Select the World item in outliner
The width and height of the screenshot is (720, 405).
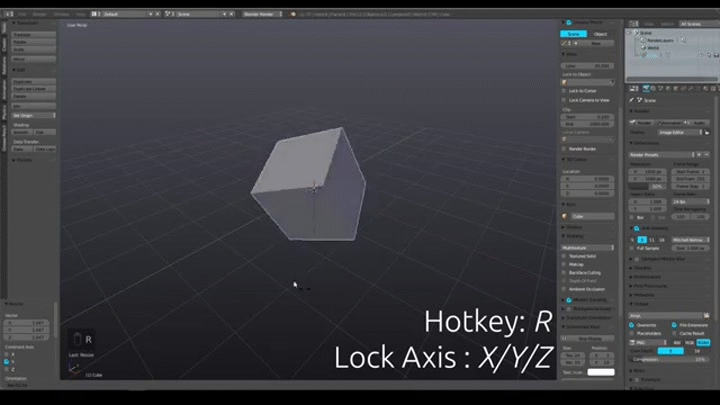click(x=651, y=47)
